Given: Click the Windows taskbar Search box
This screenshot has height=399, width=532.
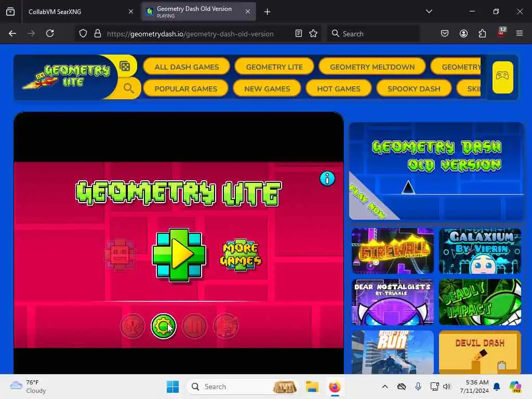Looking at the screenshot, I should pyautogui.click(x=243, y=387).
